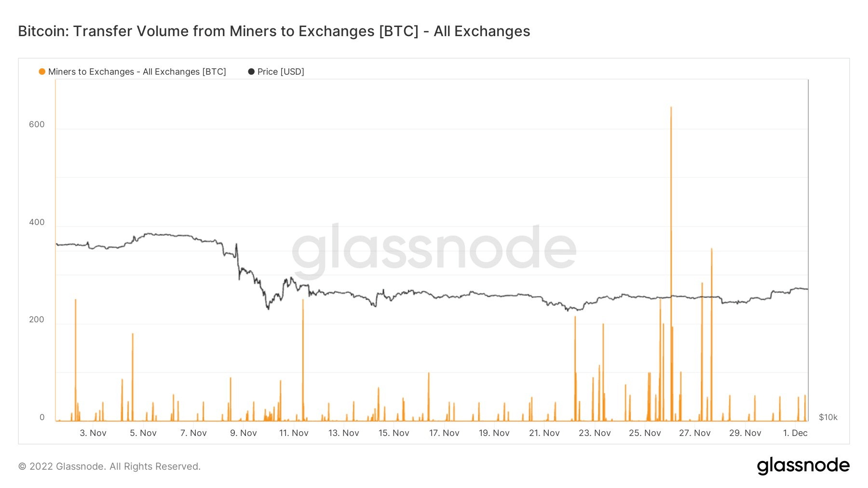Select the 15. Nov x-axis label
This screenshot has width=868, height=488.
point(394,433)
